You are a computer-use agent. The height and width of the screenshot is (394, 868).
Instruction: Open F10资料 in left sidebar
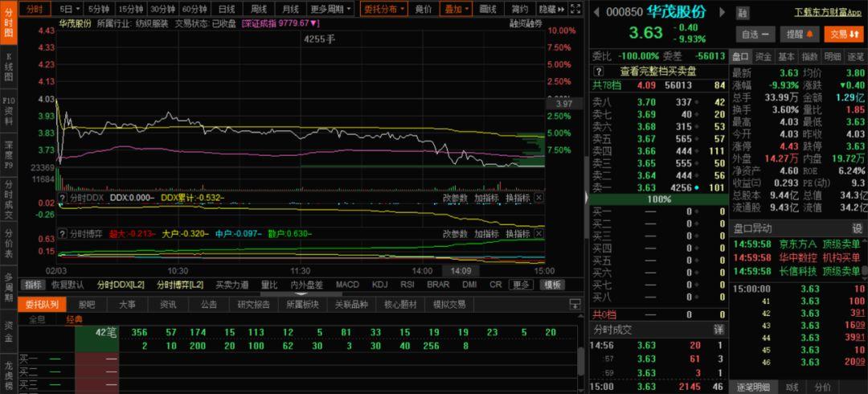click(x=8, y=110)
